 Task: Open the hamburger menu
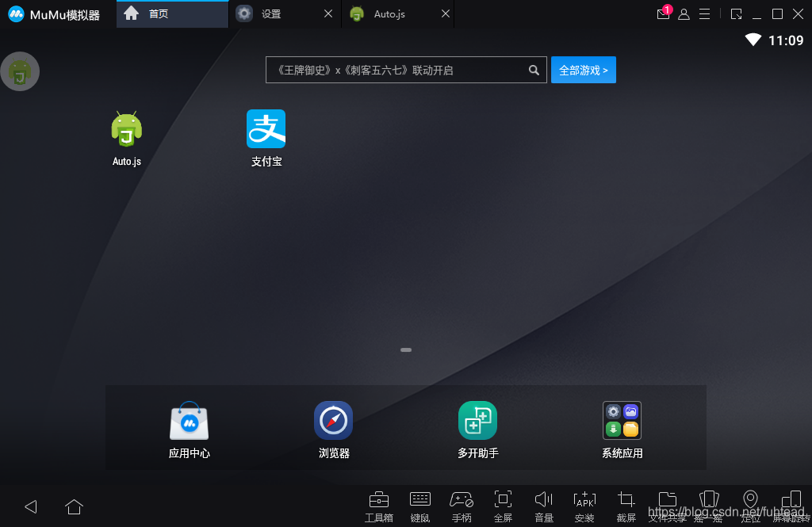[x=704, y=14]
